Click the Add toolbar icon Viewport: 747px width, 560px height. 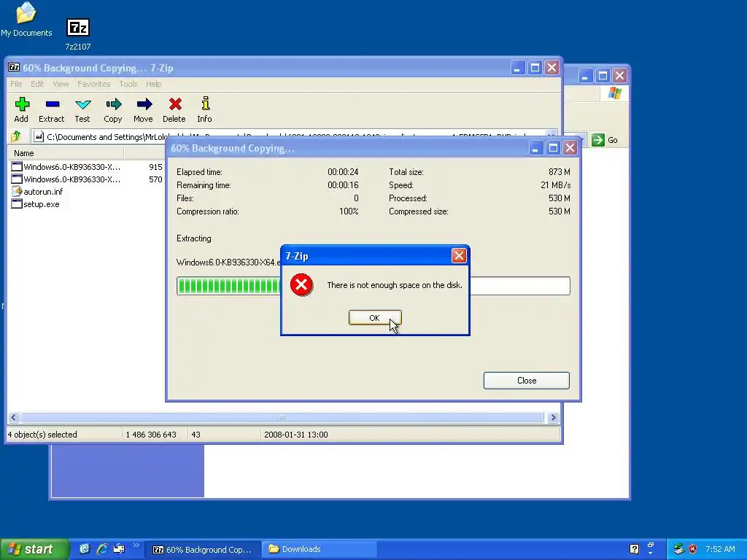pyautogui.click(x=21, y=110)
